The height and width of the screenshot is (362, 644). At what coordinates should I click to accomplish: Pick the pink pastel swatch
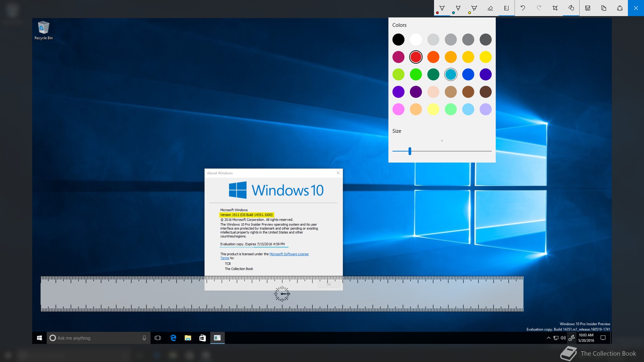[398, 109]
